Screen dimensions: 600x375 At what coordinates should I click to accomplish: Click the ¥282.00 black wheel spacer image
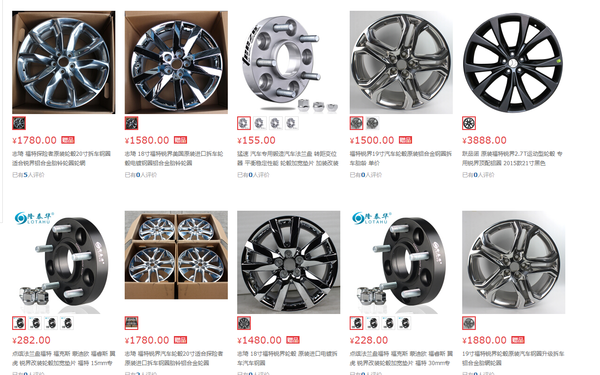64,262
